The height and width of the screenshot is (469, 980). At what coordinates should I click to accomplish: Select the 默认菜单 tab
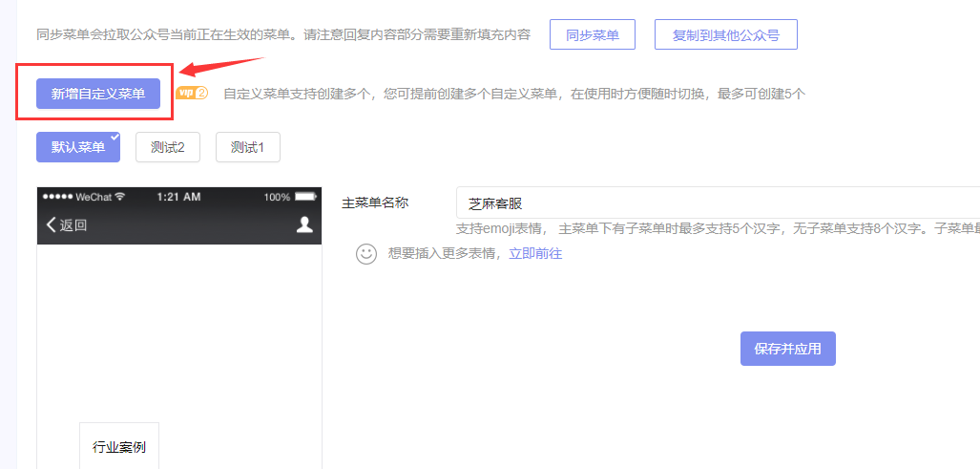[x=78, y=147]
